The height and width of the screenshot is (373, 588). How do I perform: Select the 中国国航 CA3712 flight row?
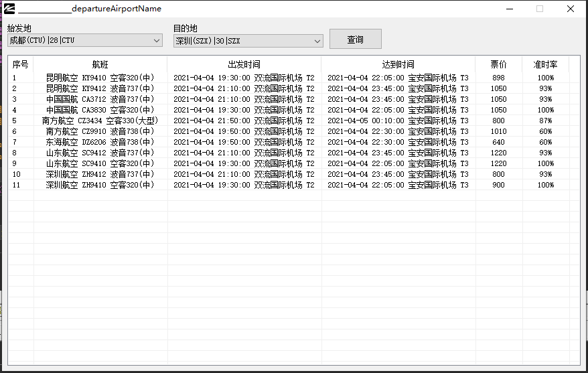tap(100, 99)
